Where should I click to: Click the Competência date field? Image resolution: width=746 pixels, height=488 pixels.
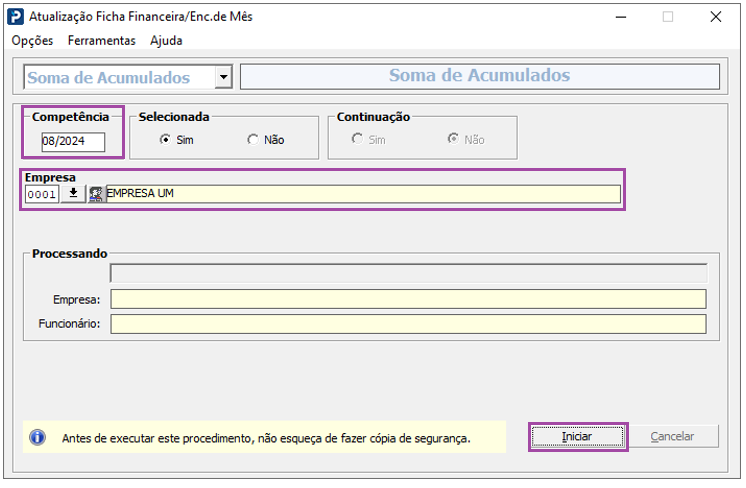(72, 141)
